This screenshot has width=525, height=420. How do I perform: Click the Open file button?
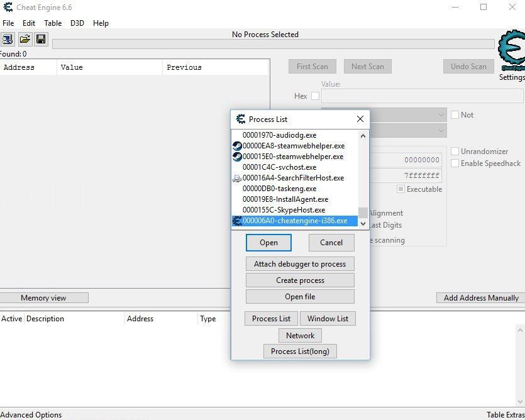(x=300, y=296)
